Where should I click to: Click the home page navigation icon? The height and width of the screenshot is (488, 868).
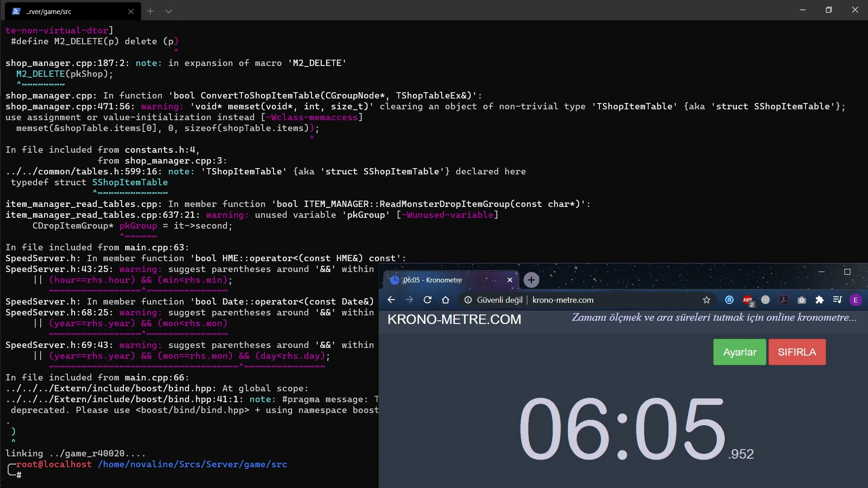pos(446,300)
